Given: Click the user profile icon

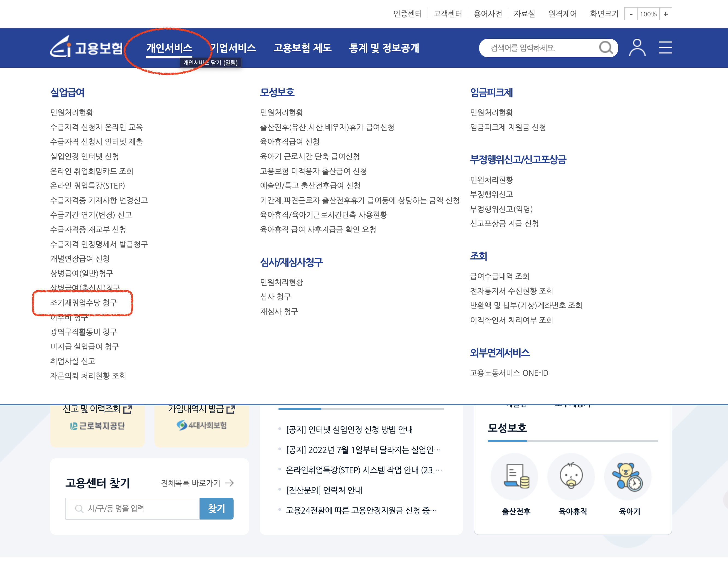Looking at the screenshot, I should tap(637, 48).
